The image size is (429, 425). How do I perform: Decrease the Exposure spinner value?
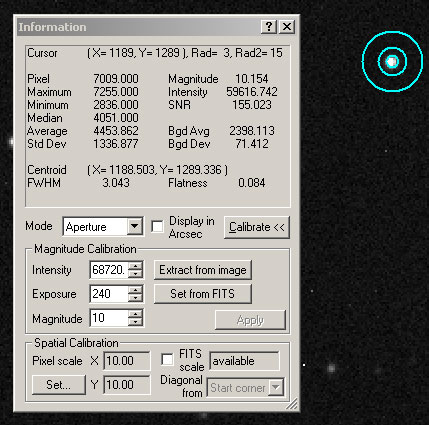tap(135, 298)
